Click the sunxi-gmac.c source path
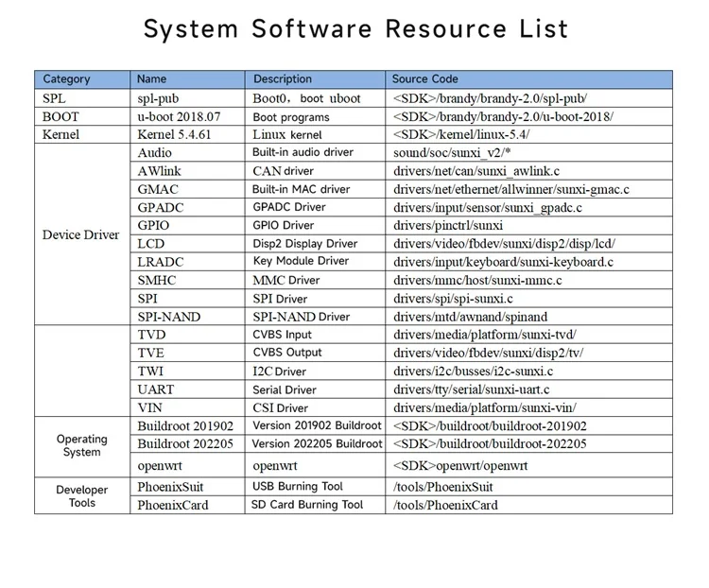The height and width of the screenshot is (588, 709). (x=511, y=189)
